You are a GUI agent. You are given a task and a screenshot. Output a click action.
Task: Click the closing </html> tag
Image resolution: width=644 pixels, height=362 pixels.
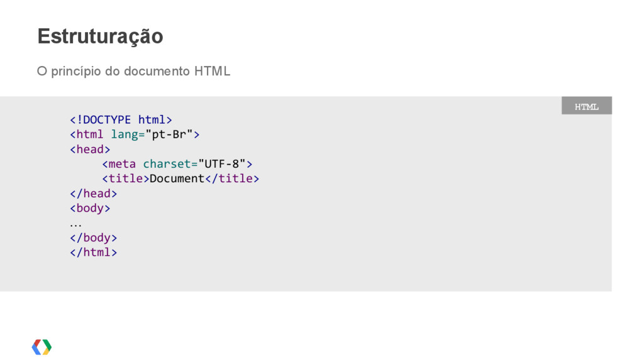(94, 253)
